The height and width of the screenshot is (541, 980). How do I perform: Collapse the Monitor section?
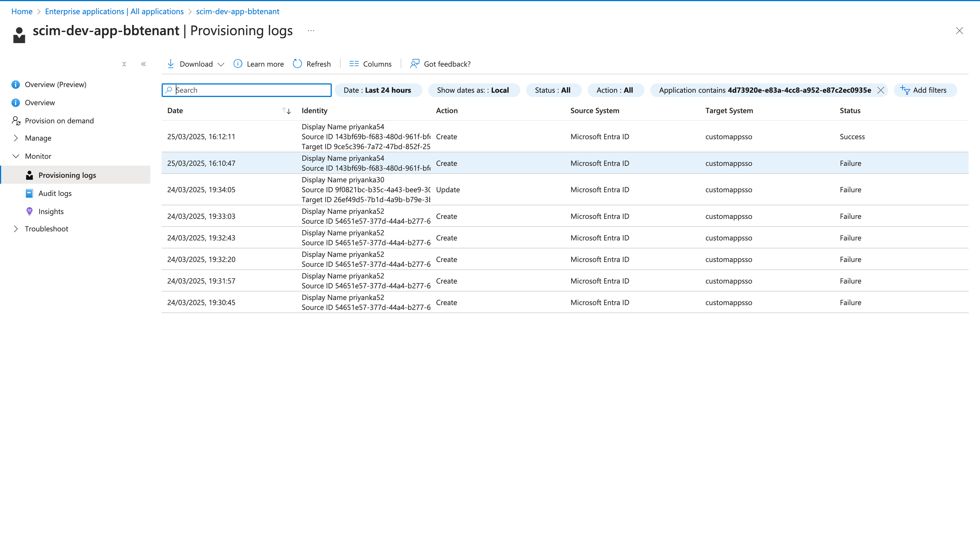coord(16,156)
